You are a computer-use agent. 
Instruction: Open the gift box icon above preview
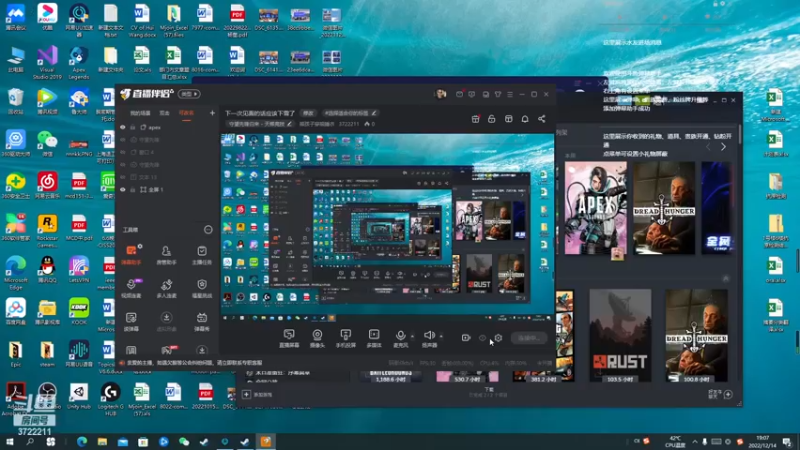pyautogui.click(x=475, y=119)
